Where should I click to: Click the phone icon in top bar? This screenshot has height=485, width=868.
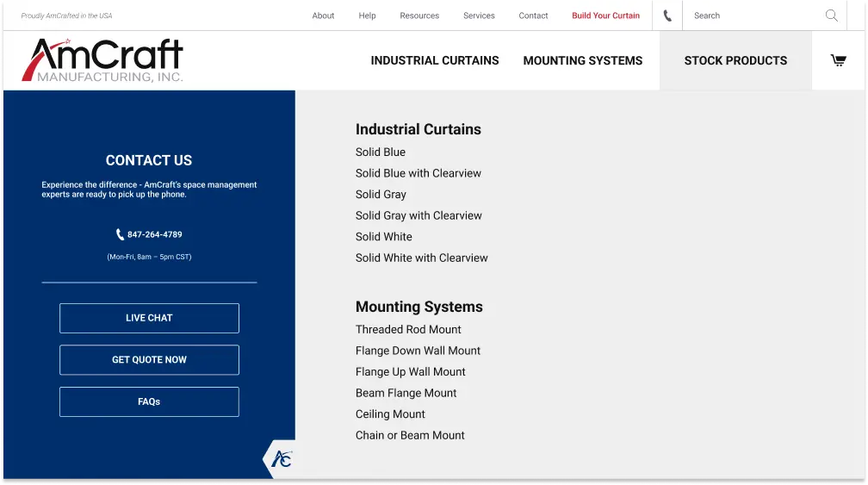point(667,16)
